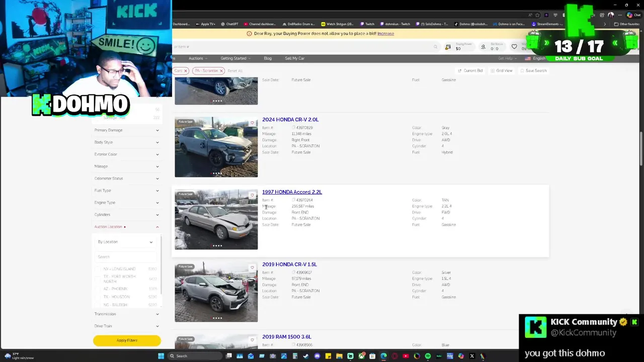Open Blog page
This screenshot has width=644, height=362.
(x=268, y=58)
